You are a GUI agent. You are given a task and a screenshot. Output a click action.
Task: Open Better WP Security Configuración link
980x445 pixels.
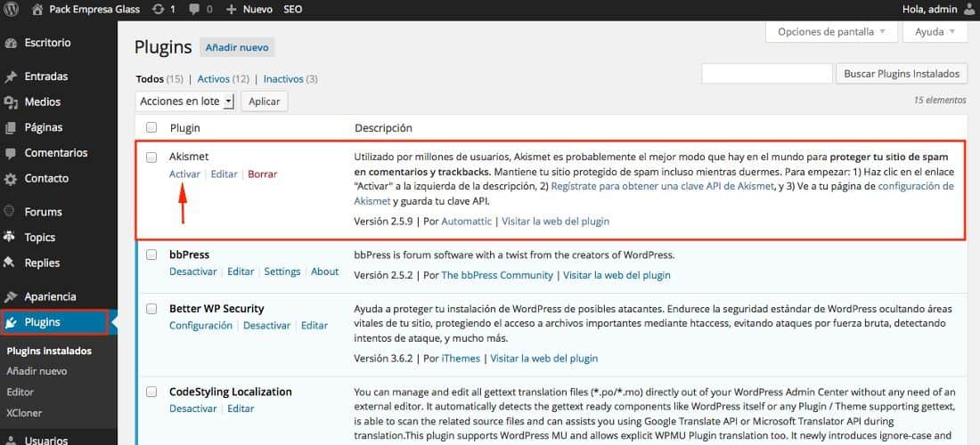point(200,325)
